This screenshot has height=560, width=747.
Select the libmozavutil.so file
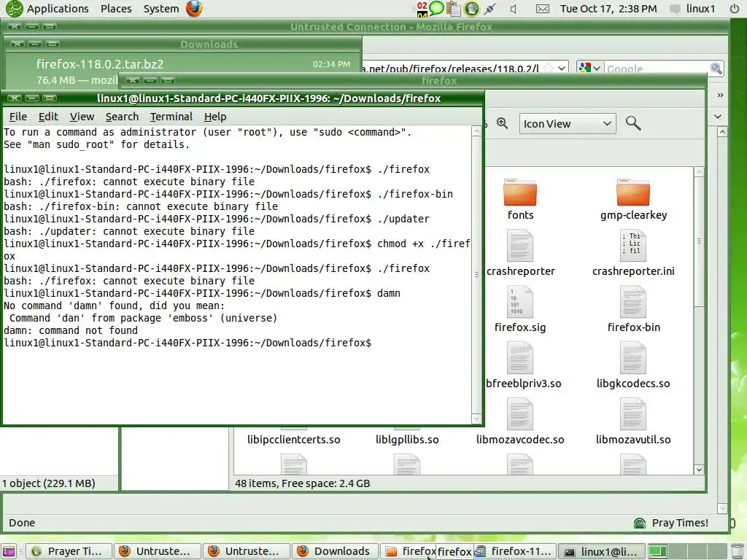(633, 422)
